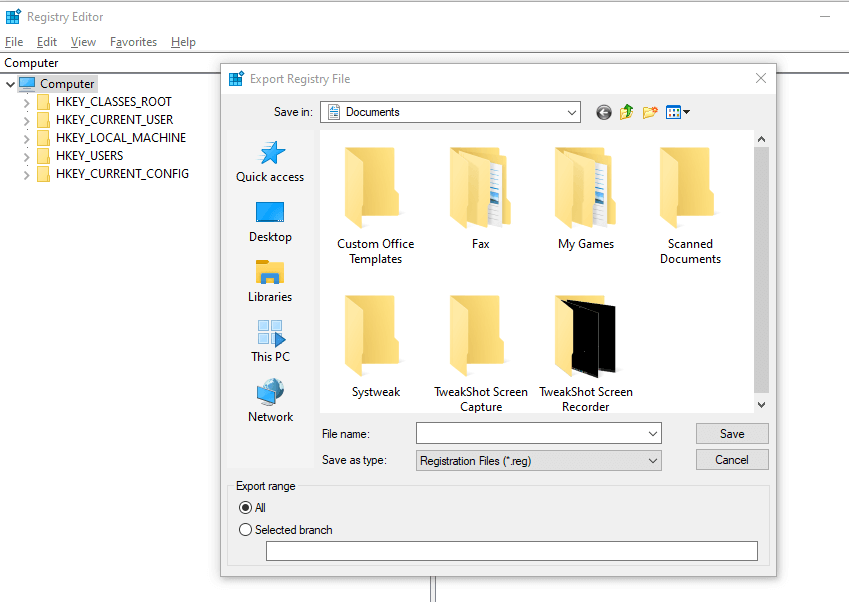The width and height of the screenshot is (849, 602).
Task: Click the Back arrow icon in dialog toolbar
Action: (603, 112)
